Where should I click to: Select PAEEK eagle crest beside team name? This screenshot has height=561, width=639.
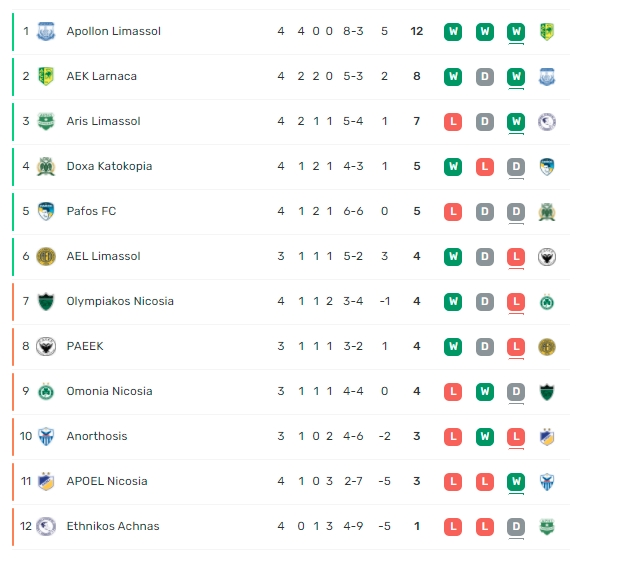pos(46,346)
